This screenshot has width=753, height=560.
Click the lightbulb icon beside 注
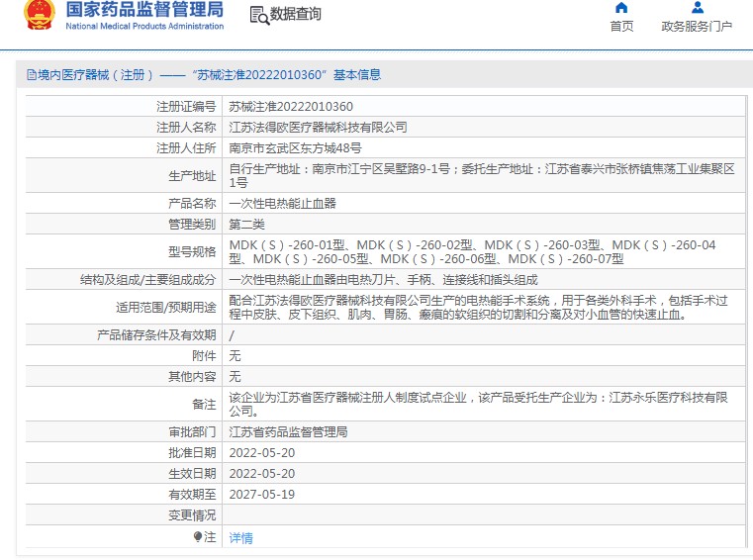tap(198, 536)
